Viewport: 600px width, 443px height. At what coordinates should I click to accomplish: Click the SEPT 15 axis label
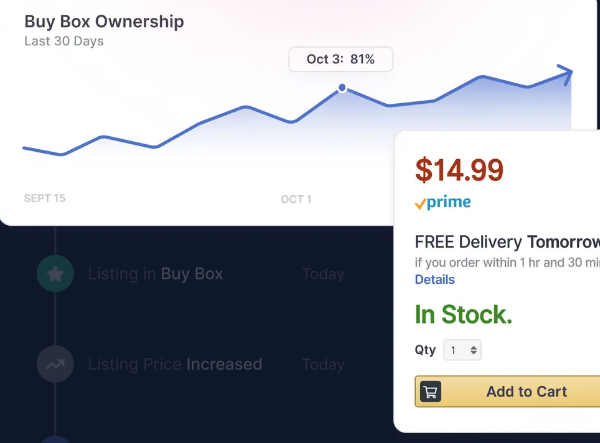point(45,199)
